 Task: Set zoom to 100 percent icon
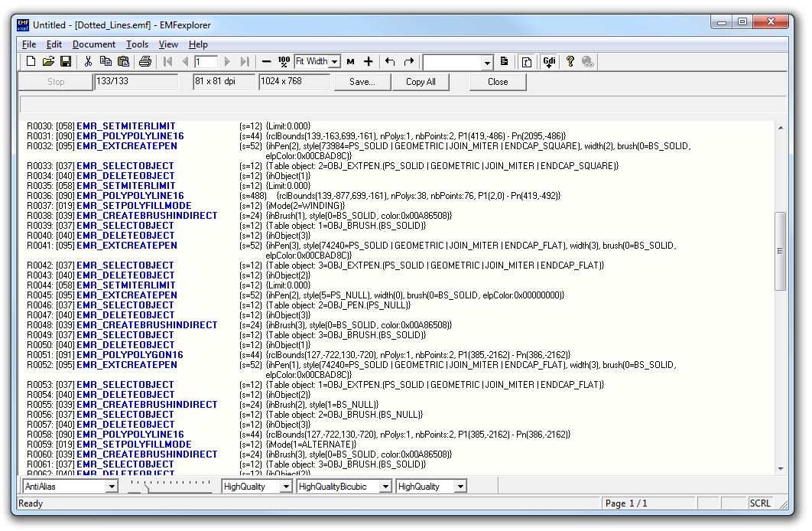[284, 62]
